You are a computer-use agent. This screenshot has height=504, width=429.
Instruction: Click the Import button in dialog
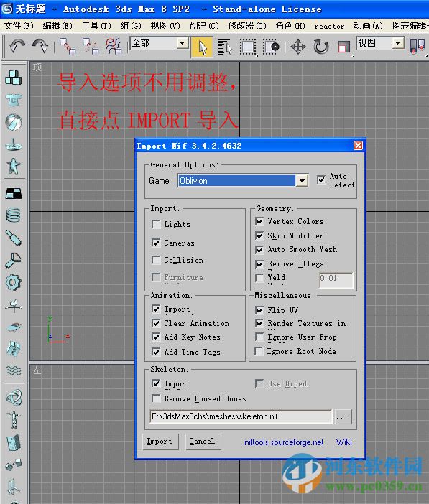pos(160,442)
